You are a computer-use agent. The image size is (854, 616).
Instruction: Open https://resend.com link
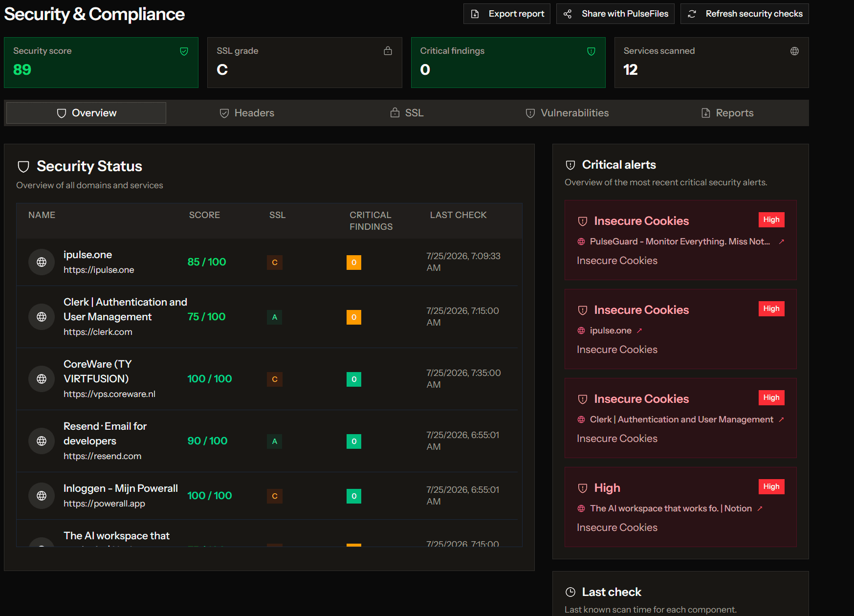click(102, 456)
